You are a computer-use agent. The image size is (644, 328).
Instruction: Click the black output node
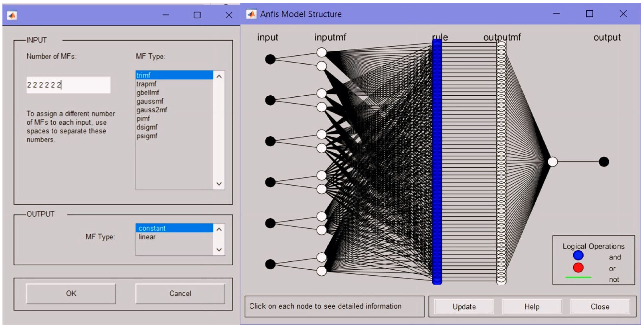(604, 162)
